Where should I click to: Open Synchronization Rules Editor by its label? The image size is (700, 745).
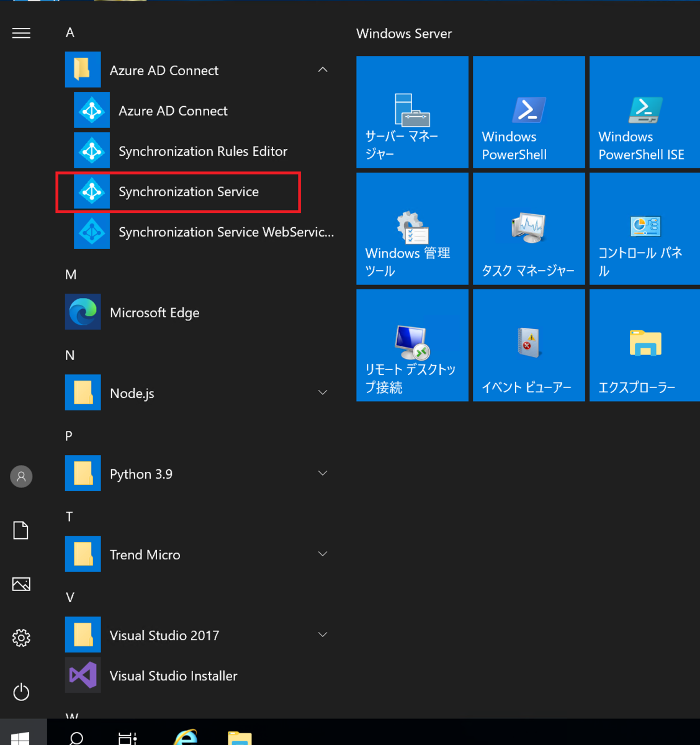pyautogui.click(x=203, y=151)
